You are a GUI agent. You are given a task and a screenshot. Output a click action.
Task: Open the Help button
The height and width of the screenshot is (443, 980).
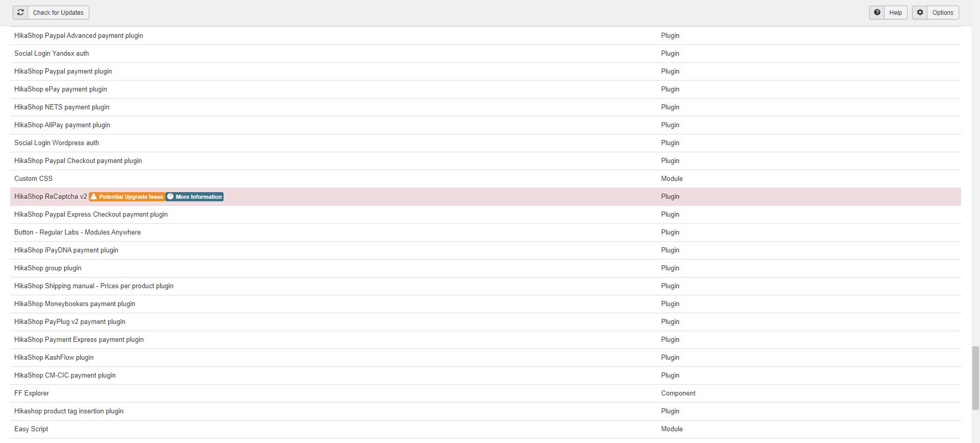pos(888,12)
